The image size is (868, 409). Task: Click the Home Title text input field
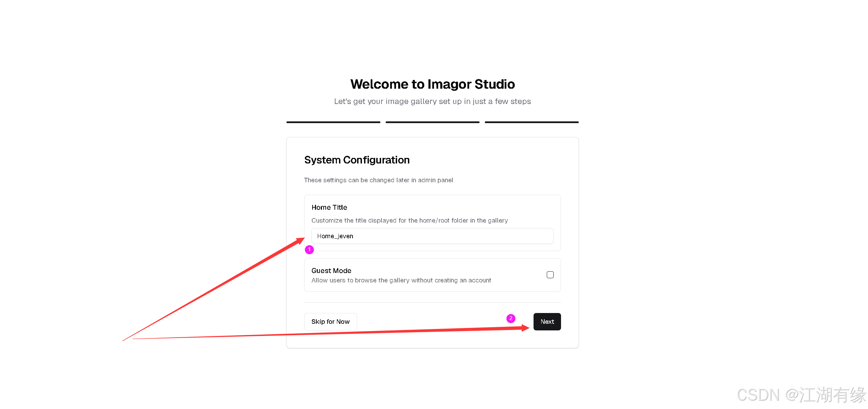(x=432, y=236)
